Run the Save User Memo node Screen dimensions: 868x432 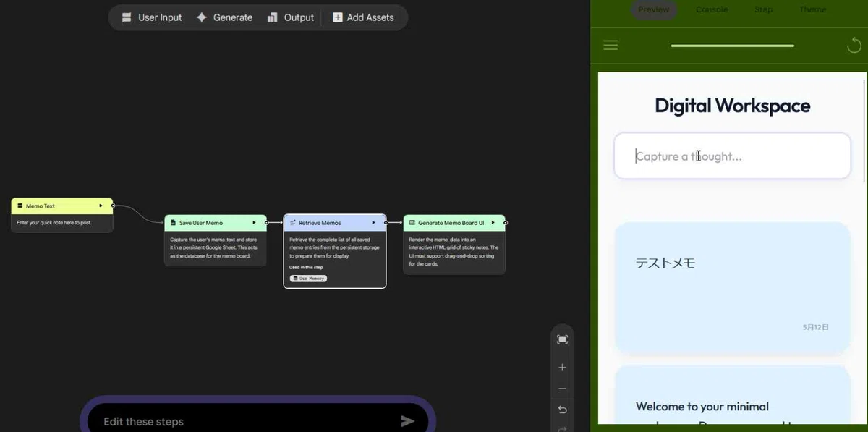254,223
